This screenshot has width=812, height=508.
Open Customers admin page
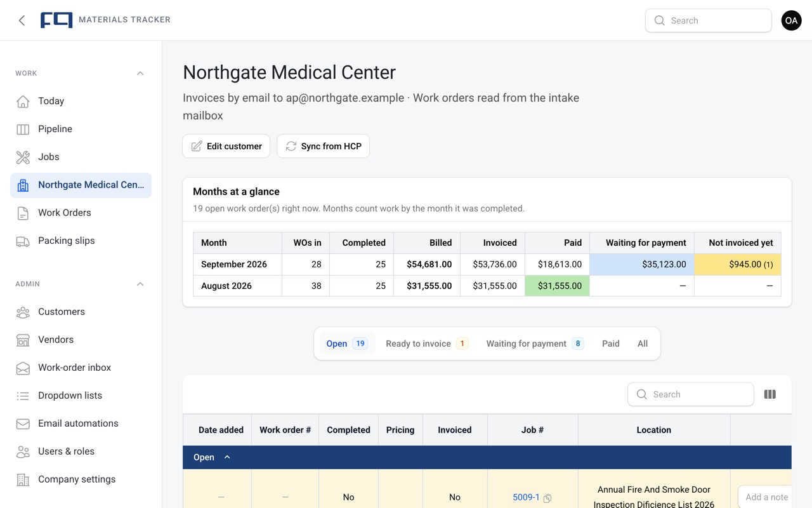[81, 312]
